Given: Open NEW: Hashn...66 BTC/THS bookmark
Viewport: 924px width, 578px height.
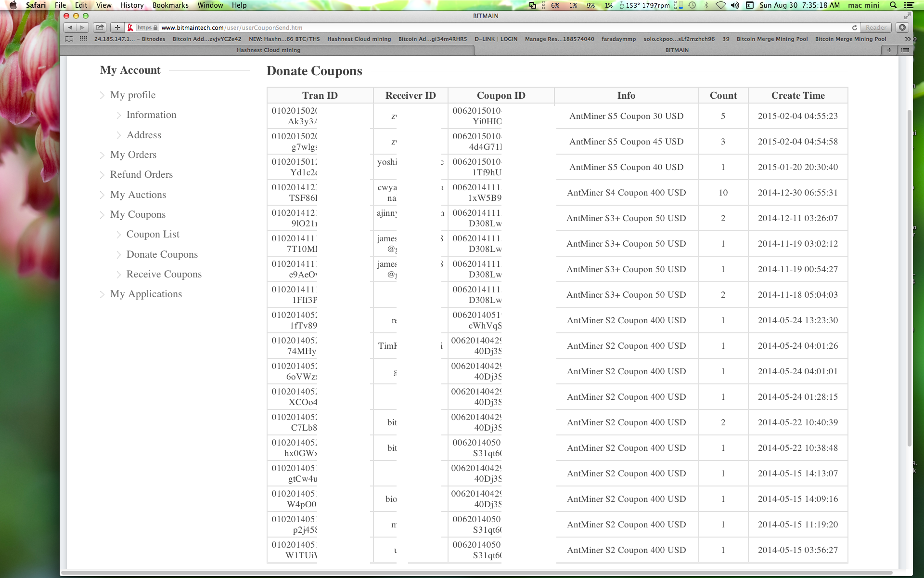Looking at the screenshot, I should [x=284, y=39].
